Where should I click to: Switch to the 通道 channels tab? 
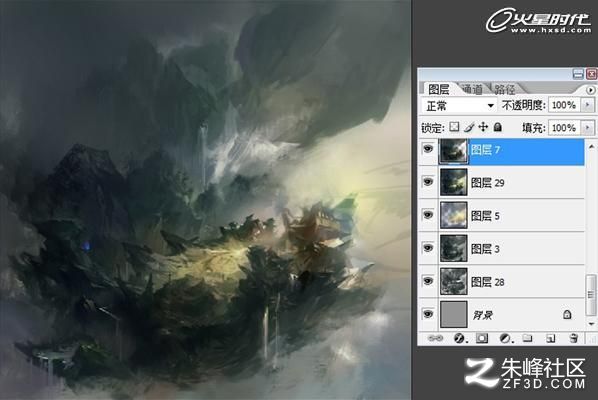[472, 89]
